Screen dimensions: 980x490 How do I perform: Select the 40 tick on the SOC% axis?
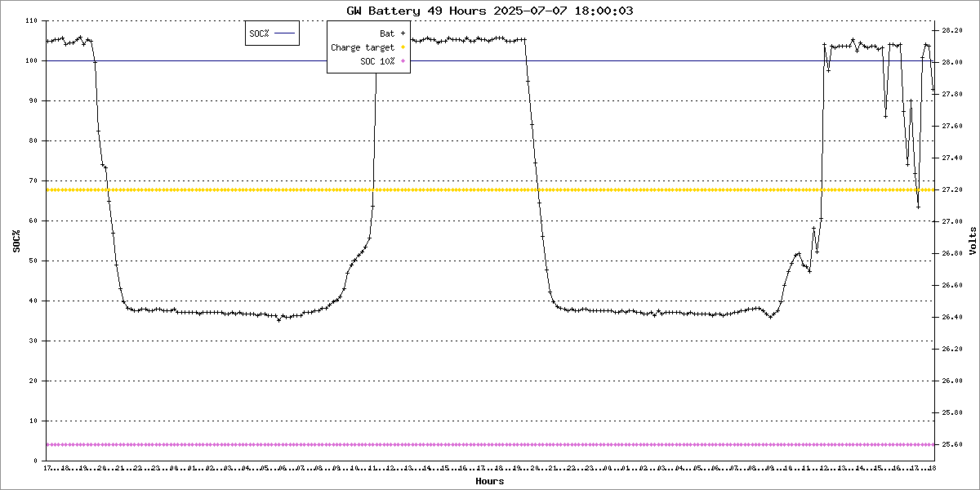34,301
